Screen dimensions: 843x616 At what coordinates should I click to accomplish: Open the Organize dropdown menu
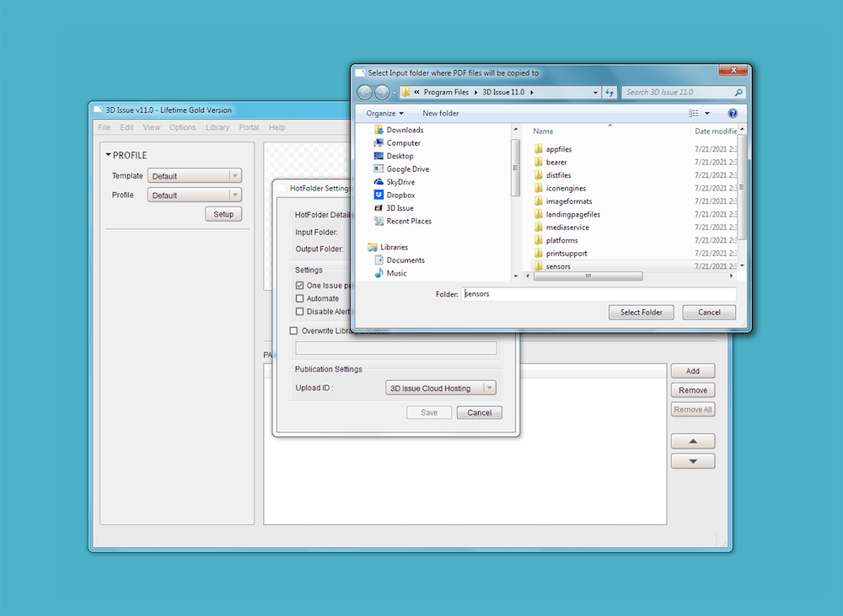384,114
